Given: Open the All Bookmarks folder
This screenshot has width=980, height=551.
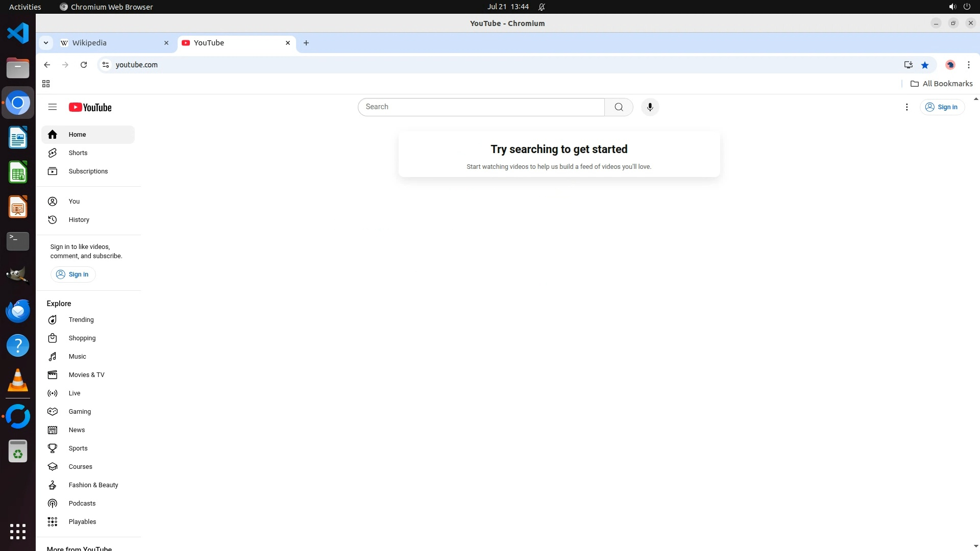Looking at the screenshot, I should [x=942, y=84].
